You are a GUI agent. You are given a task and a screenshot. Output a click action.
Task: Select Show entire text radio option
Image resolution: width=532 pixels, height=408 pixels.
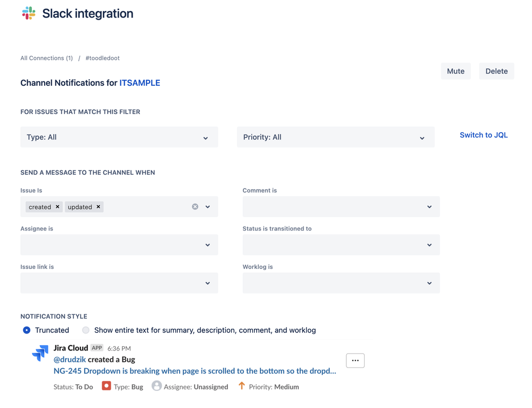point(86,330)
